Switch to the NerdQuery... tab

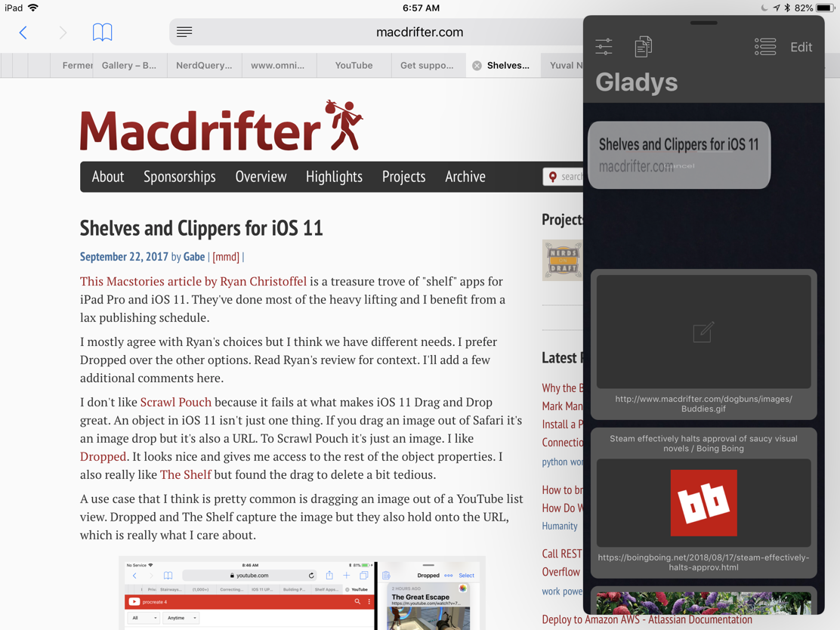[204, 66]
